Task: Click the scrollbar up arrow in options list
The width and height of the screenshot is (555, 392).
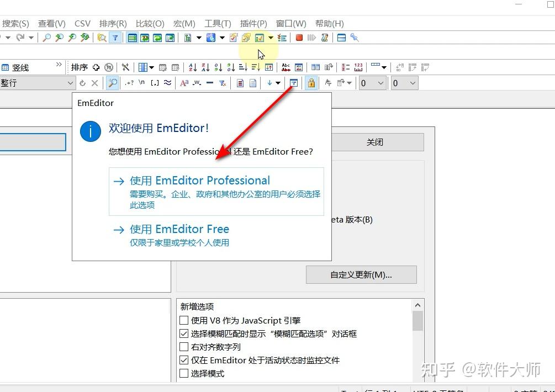Action: pos(417,304)
